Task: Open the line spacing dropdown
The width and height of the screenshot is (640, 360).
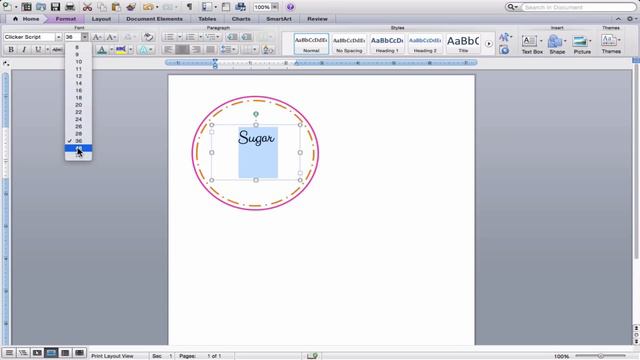Action: (228, 50)
